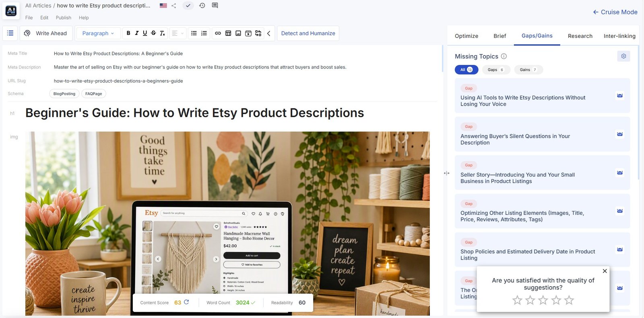Click the BlogPosting schema tag

(64, 94)
